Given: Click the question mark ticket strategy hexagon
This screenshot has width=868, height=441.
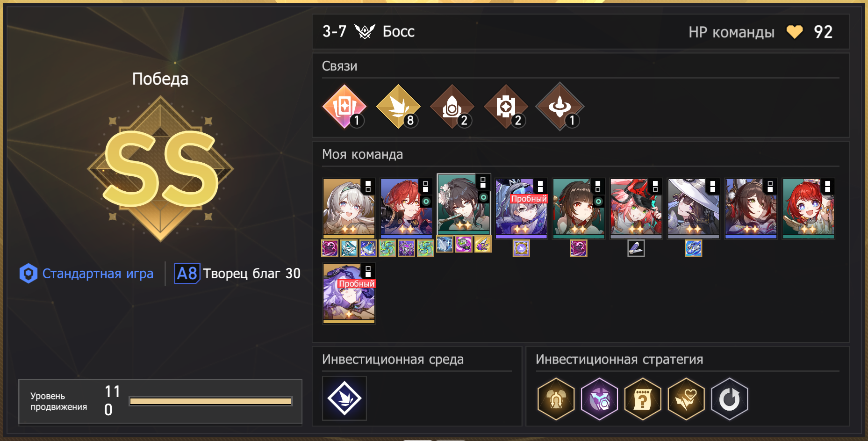Looking at the screenshot, I should tap(643, 399).
